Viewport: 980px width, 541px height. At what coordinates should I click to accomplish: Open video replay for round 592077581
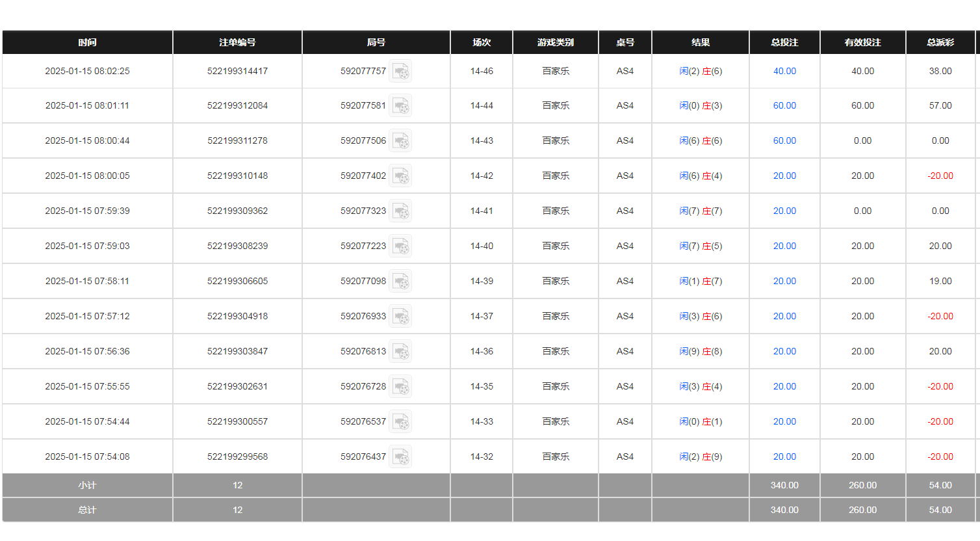(400, 106)
